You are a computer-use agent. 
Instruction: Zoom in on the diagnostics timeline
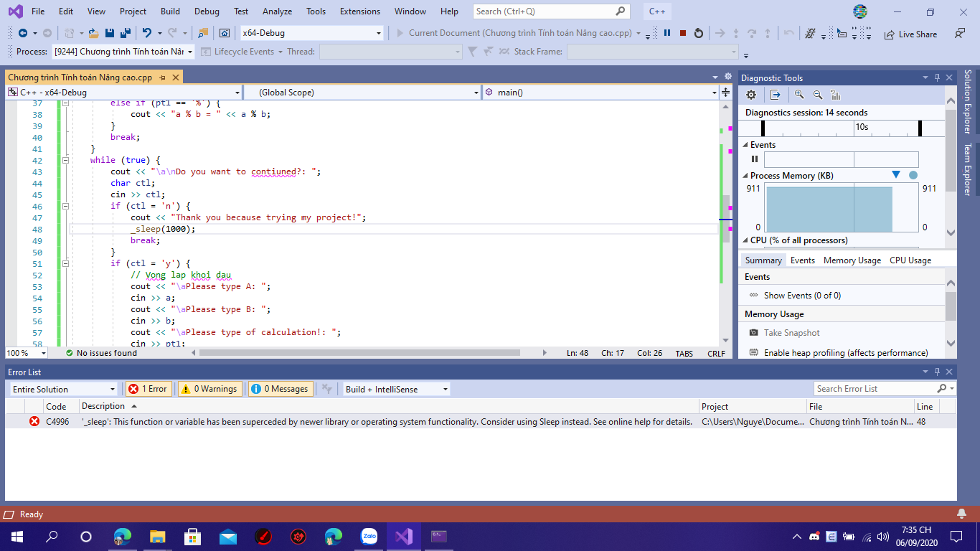tap(799, 95)
